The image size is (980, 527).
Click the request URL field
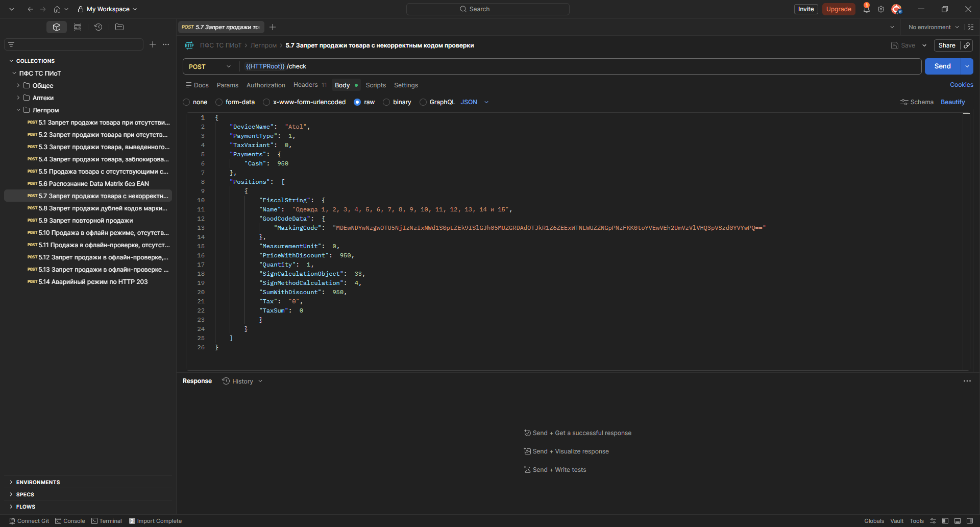(581, 66)
